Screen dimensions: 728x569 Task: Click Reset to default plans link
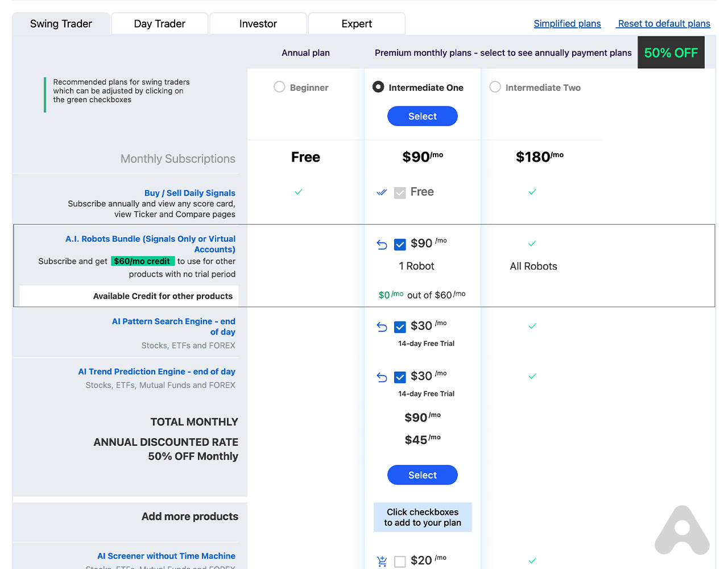664,24
